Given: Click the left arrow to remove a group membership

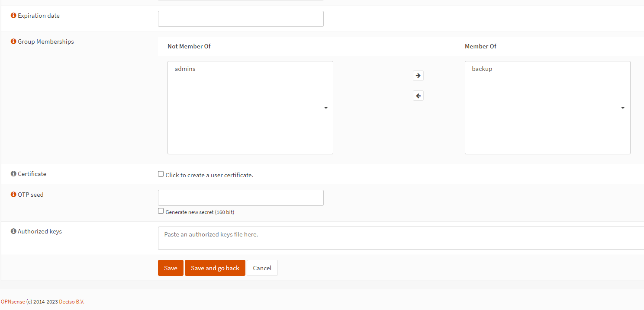Looking at the screenshot, I should pos(418,95).
